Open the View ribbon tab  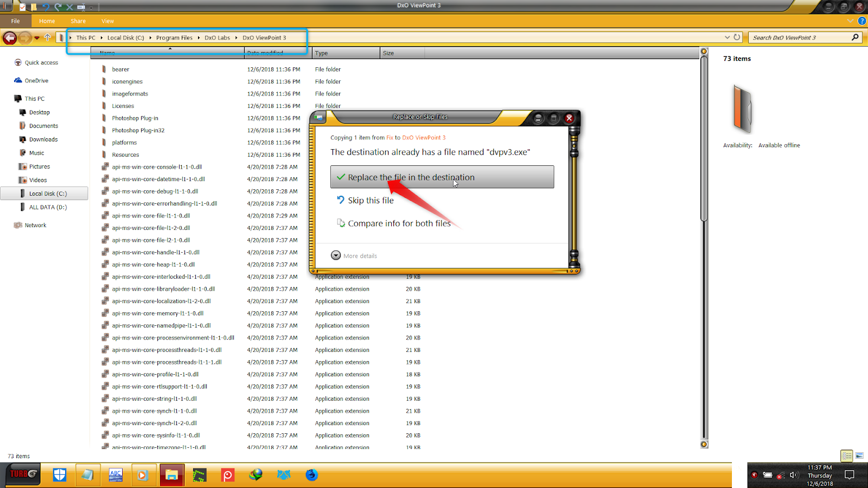(107, 21)
